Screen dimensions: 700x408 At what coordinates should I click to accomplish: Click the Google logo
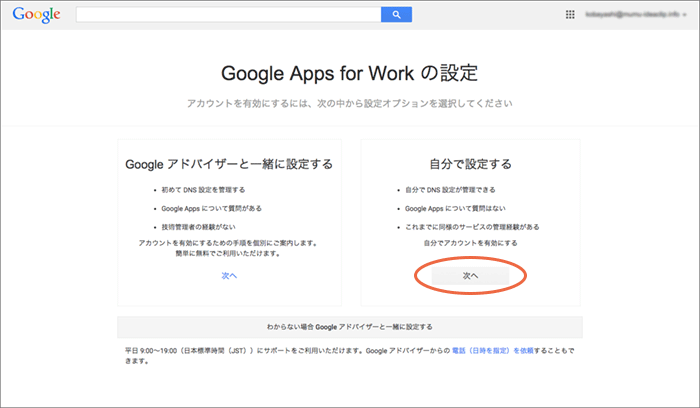[37, 14]
